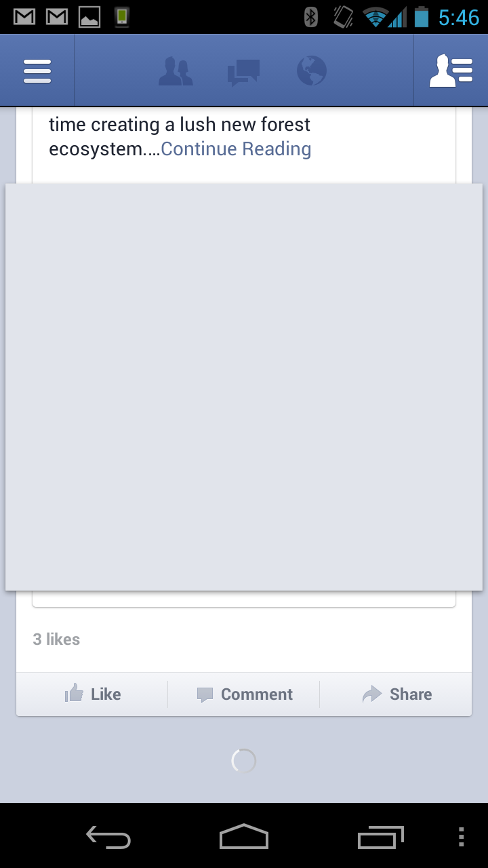This screenshot has height=868, width=488.
Task: Comment on the post
Action: 244,694
